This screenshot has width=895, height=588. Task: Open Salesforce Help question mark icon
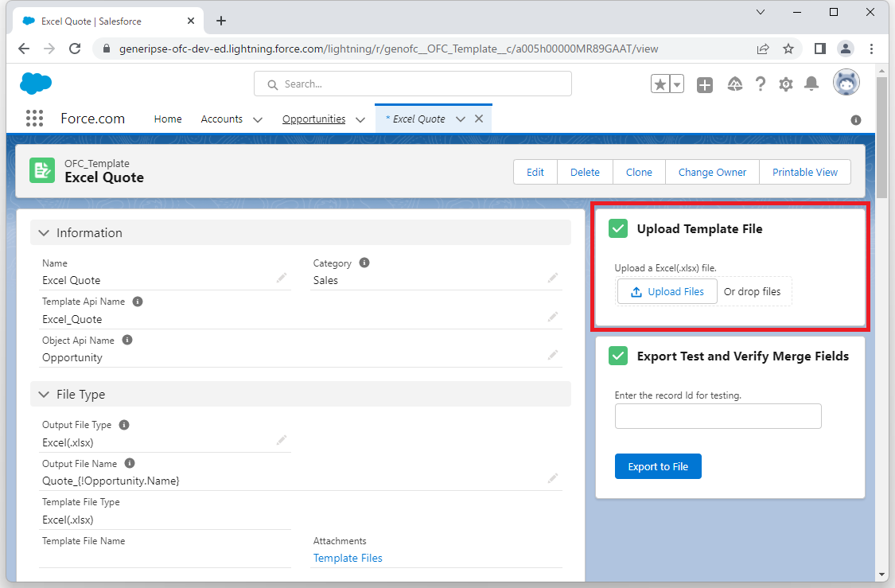click(761, 84)
